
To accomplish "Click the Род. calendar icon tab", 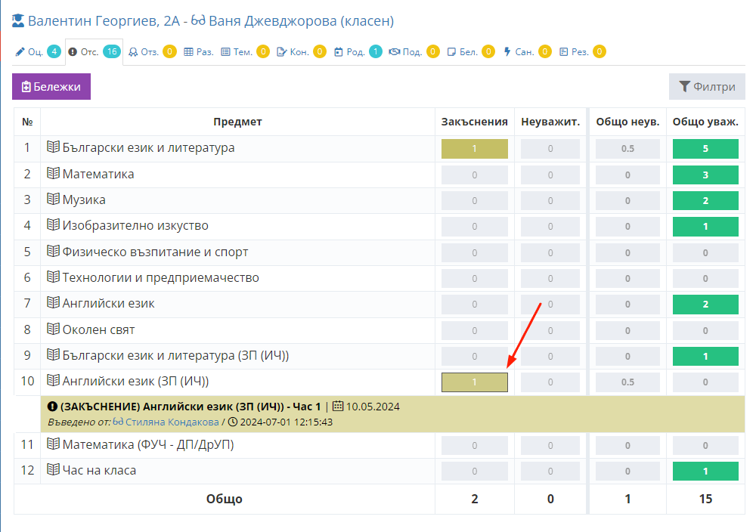I will (339, 52).
